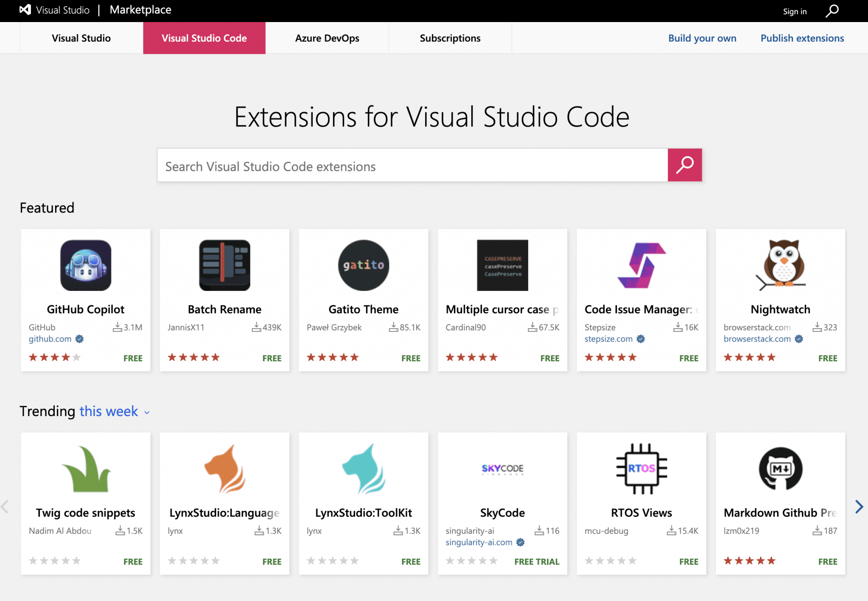This screenshot has height=601, width=868.
Task: Open the Publish extensions link
Action: coord(801,38)
